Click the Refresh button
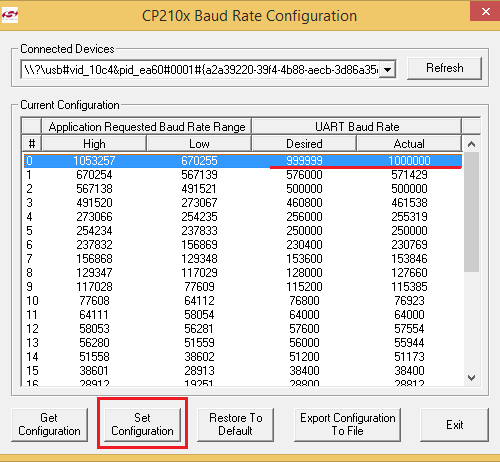 pos(444,68)
